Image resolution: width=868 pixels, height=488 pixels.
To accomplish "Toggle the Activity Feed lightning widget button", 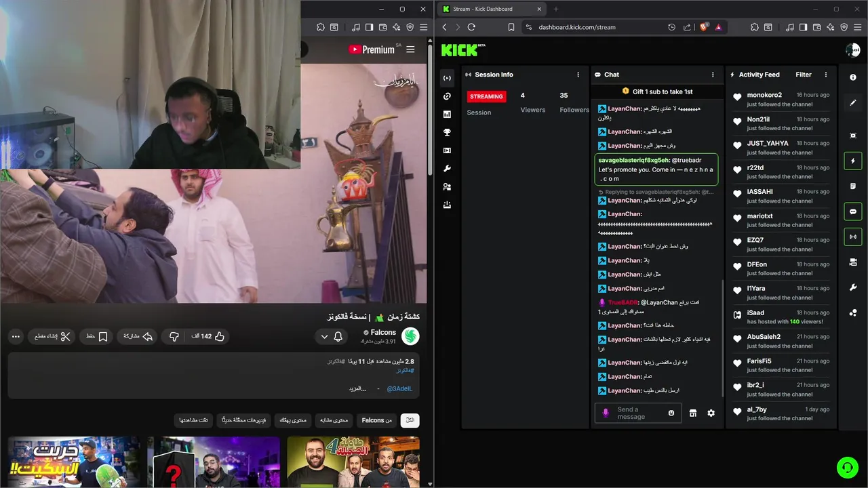I will tap(853, 161).
